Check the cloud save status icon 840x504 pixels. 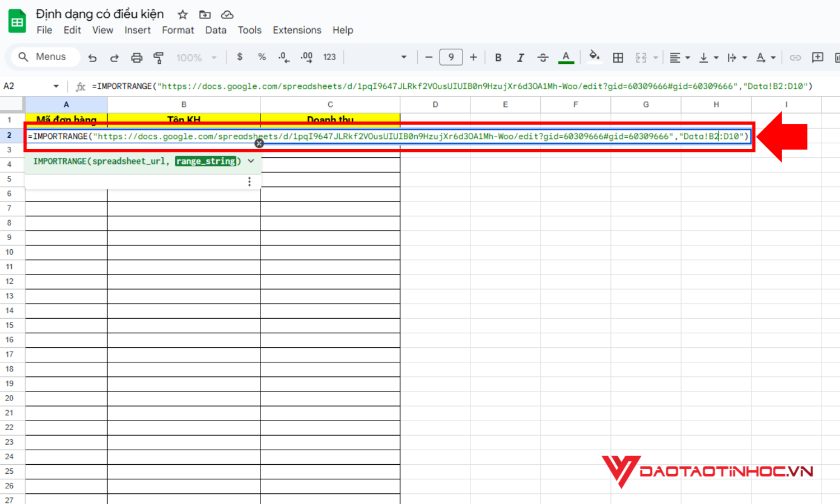click(227, 15)
